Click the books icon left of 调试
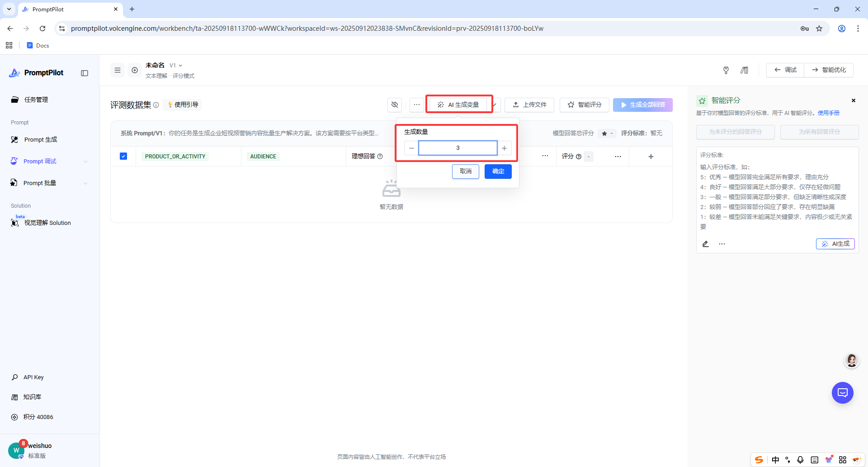Screen dimensions: 868x467 click(x=744, y=70)
